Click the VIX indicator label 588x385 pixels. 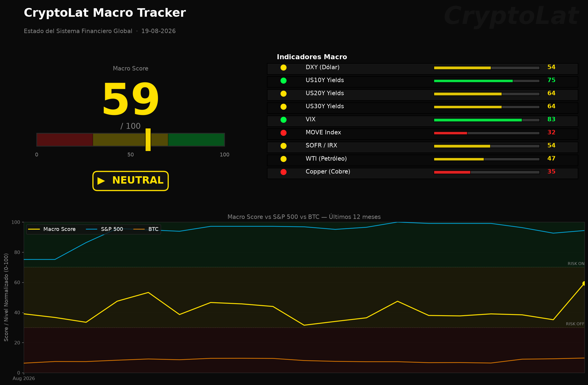pyautogui.click(x=311, y=119)
